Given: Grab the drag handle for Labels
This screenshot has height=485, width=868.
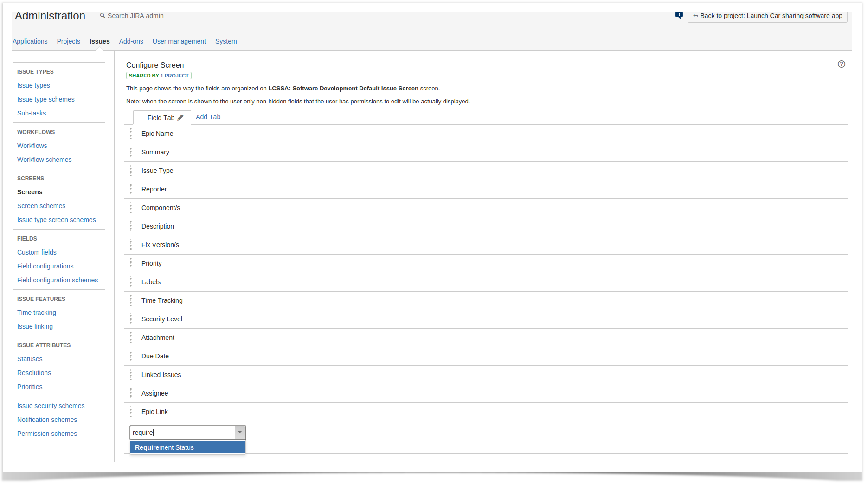Looking at the screenshot, I should (x=130, y=282).
